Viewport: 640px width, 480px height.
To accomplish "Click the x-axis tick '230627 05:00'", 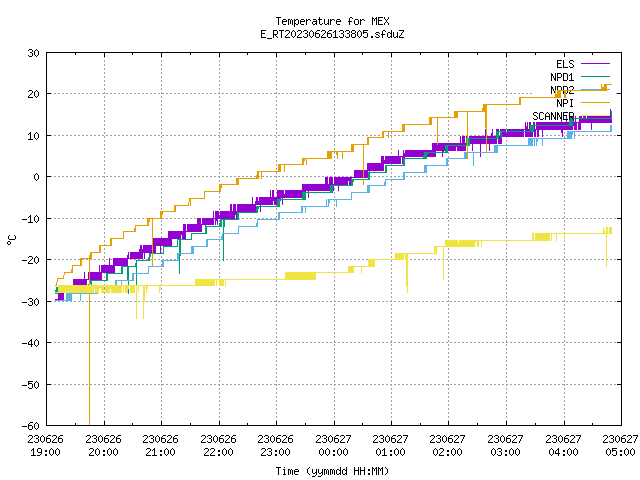I will click(x=620, y=446).
